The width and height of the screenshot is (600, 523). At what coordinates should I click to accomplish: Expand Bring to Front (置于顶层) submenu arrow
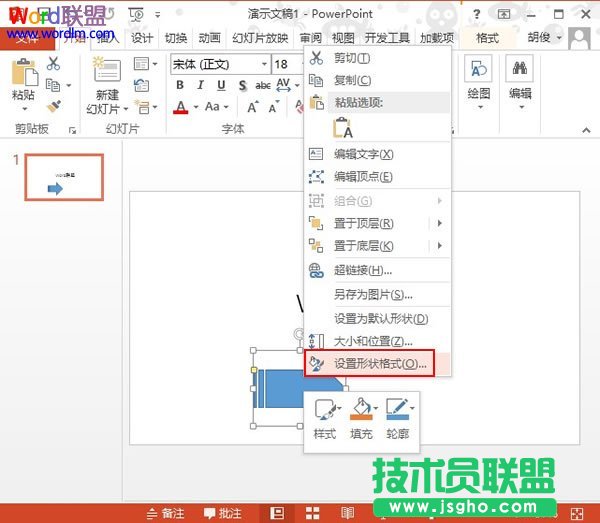tap(440, 223)
